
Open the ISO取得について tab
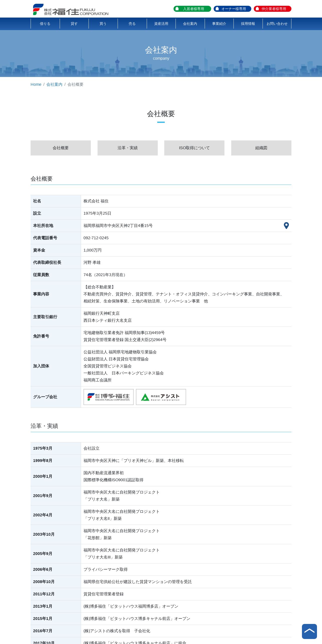(x=194, y=148)
